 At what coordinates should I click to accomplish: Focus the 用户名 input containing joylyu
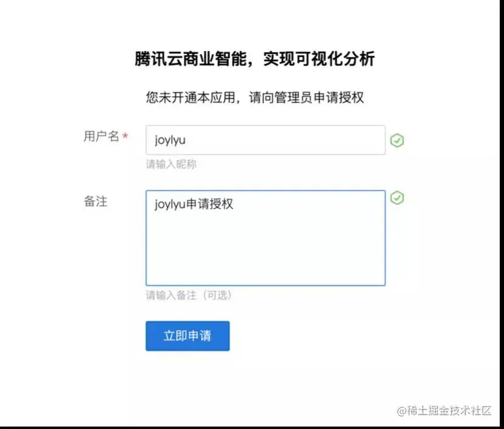pos(265,140)
